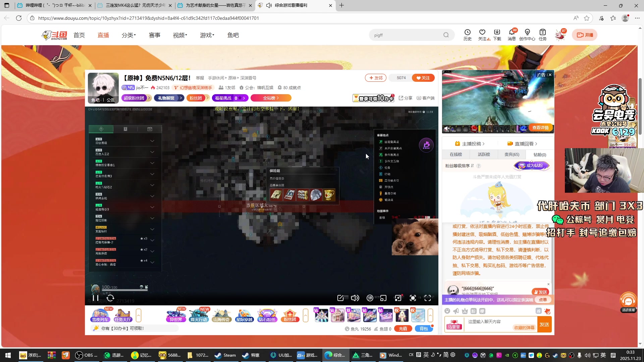
Task: Open the danmaku filter 滤 icon
Action: point(538,311)
